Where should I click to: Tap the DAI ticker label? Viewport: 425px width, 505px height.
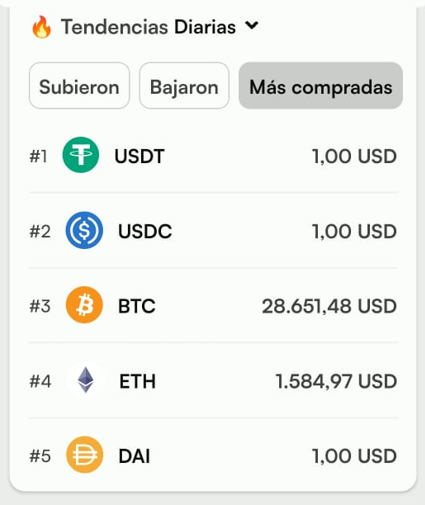point(134,456)
